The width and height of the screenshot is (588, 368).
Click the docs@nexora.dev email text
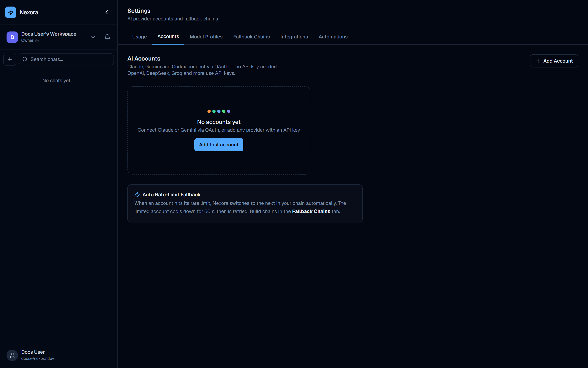pos(38,358)
